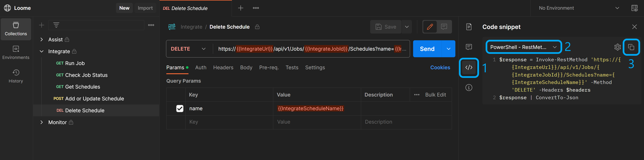
Task: Open the code snippet icon
Action: click(469, 67)
